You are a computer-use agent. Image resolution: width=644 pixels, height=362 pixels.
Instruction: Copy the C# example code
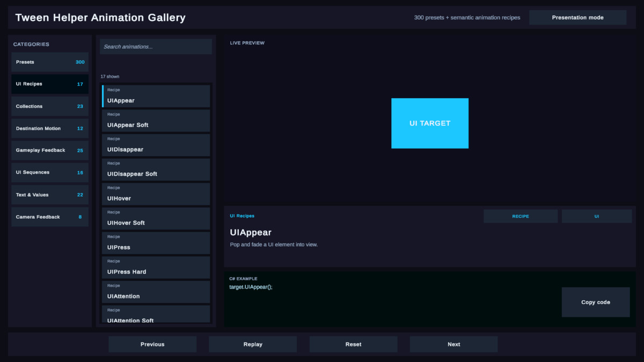coord(596,302)
